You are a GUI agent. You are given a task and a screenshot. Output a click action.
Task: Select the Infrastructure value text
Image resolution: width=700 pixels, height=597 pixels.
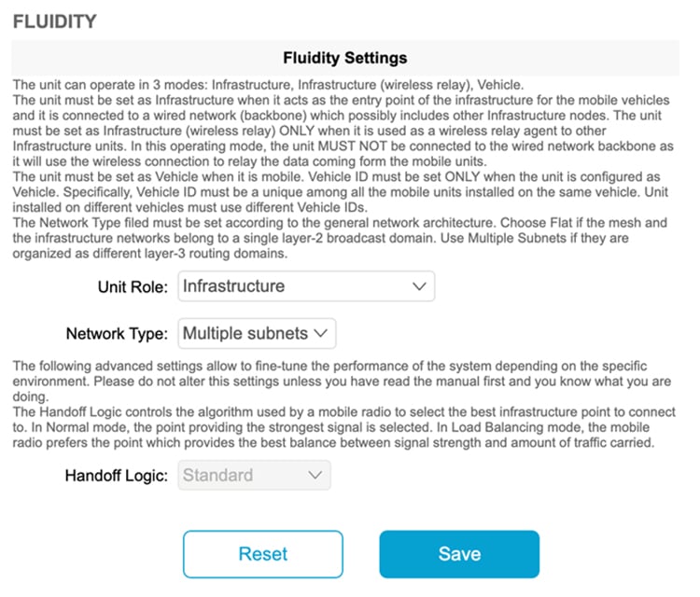(x=233, y=286)
